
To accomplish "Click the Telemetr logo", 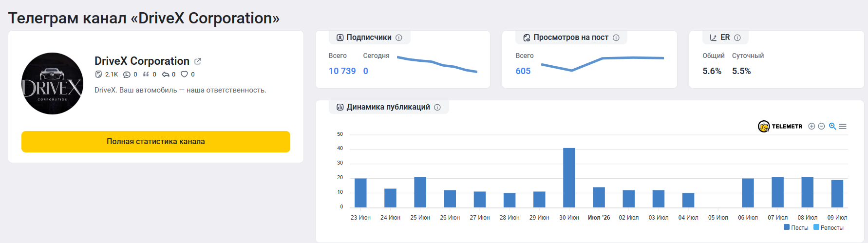I will [780, 126].
